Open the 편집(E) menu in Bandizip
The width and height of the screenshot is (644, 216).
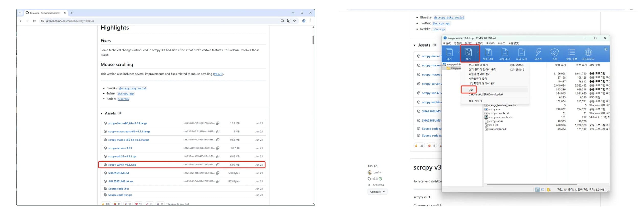(x=458, y=43)
